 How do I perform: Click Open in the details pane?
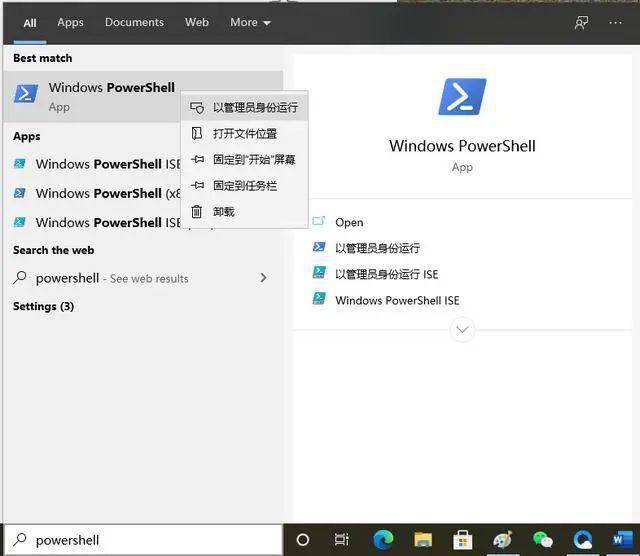pos(349,222)
